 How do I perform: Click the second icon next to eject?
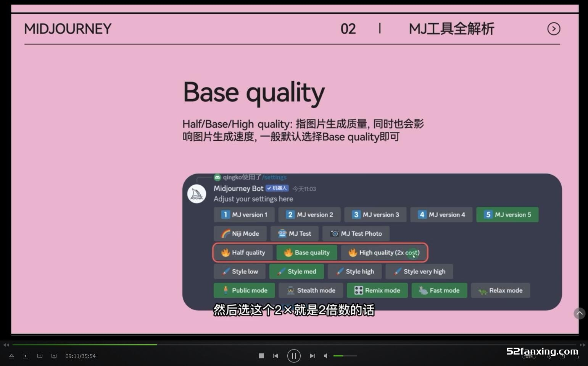26,356
